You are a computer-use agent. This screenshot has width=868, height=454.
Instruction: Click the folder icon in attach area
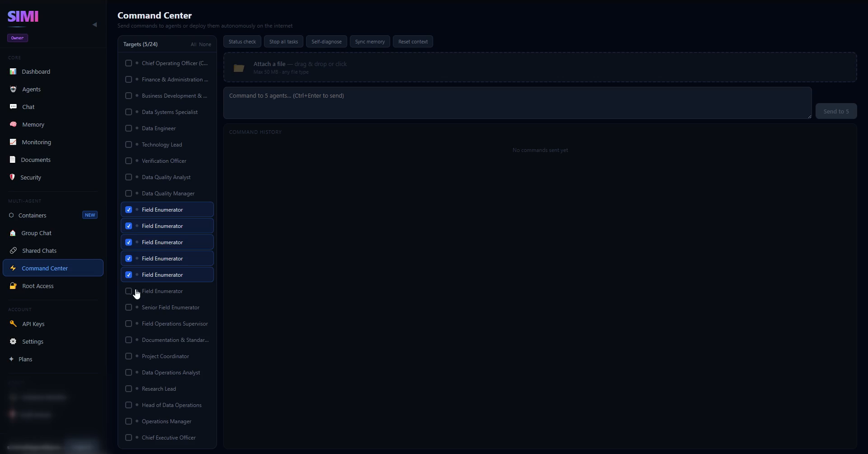coord(239,68)
